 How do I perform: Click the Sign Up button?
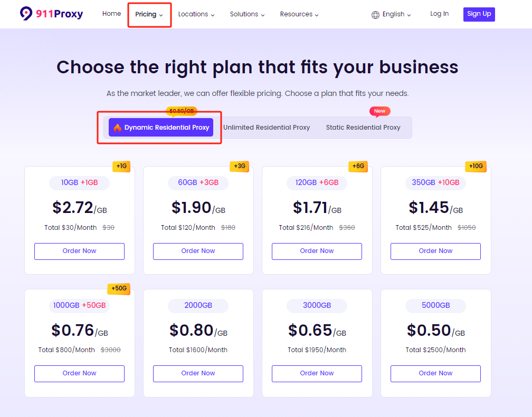click(x=479, y=14)
